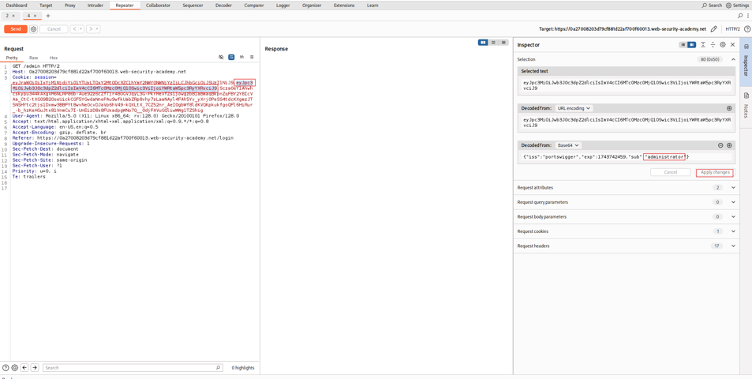The width and height of the screenshot is (755, 380).
Task: Expand Request cookies section
Action: pyautogui.click(x=733, y=231)
